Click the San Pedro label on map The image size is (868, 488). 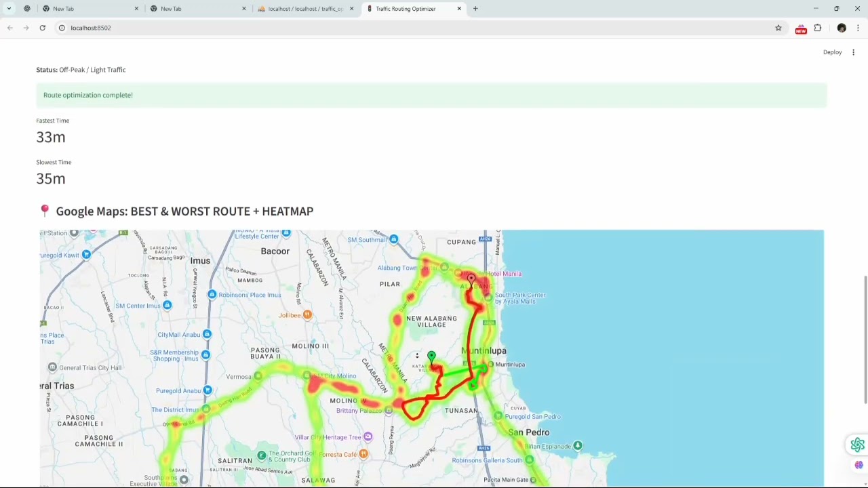[x=529, y=432]
